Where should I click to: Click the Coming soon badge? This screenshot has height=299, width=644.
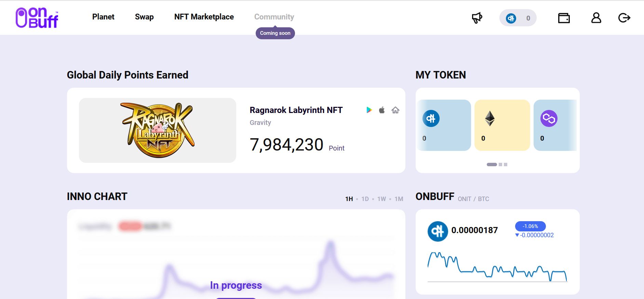(x=275, y=33)
